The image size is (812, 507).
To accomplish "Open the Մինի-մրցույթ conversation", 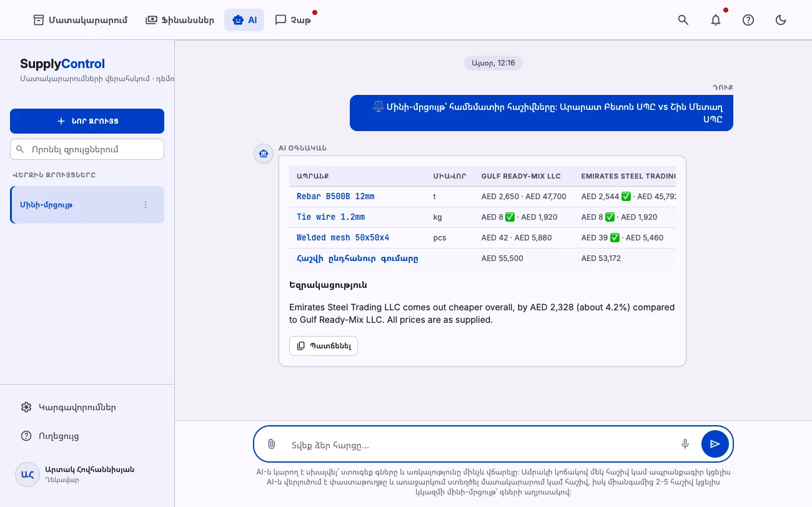I will (x=87, y=205).
